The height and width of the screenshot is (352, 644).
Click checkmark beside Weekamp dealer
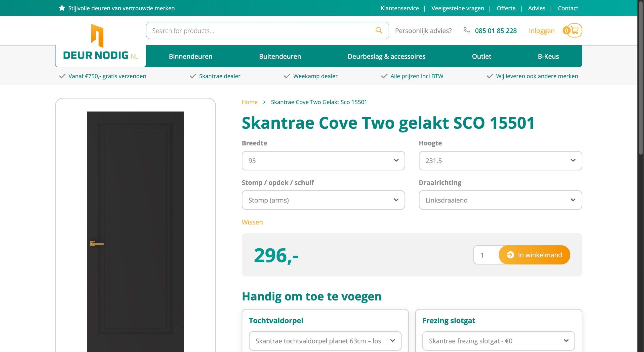click(287, 76)
